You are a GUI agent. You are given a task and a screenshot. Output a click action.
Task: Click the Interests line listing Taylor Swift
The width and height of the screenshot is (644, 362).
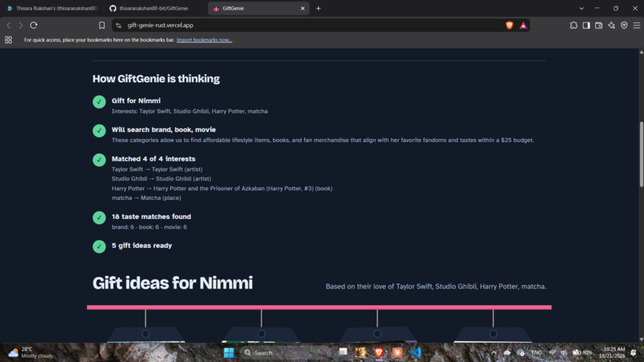coord(189,111)
